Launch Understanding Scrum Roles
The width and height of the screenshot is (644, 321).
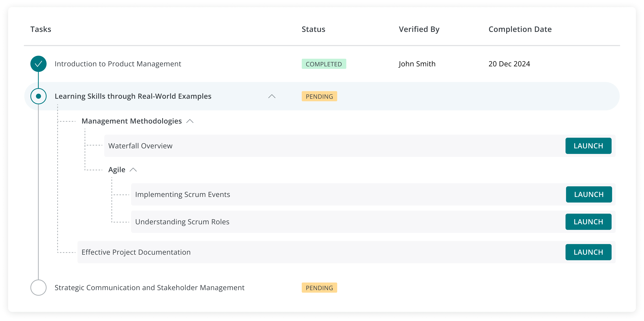(588, 222)
